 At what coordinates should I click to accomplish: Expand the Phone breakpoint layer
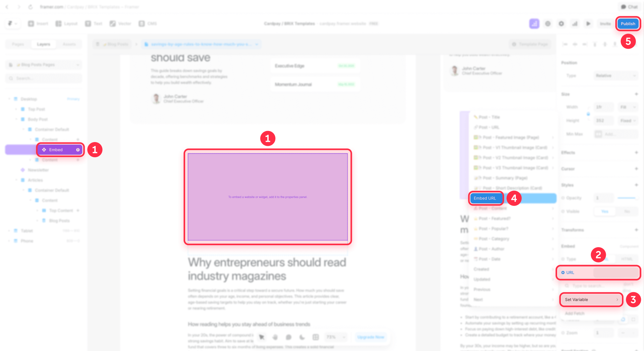tap(9, 241)
